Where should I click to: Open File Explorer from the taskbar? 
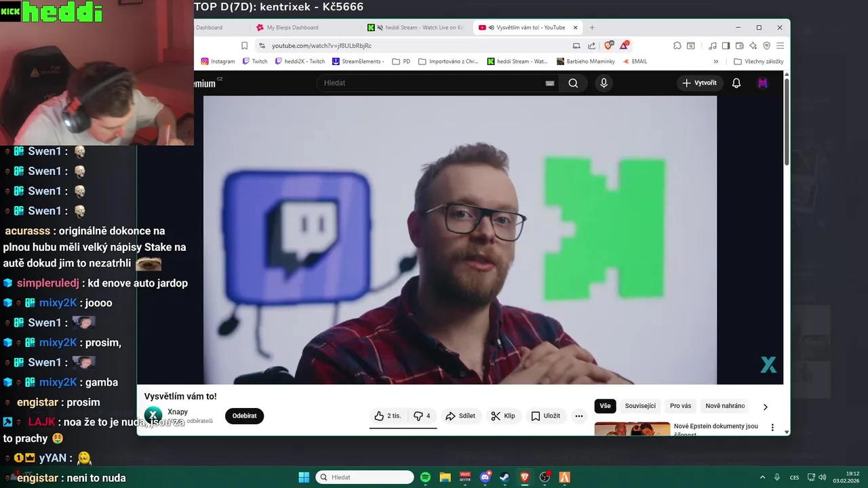[x=445, y=477]
